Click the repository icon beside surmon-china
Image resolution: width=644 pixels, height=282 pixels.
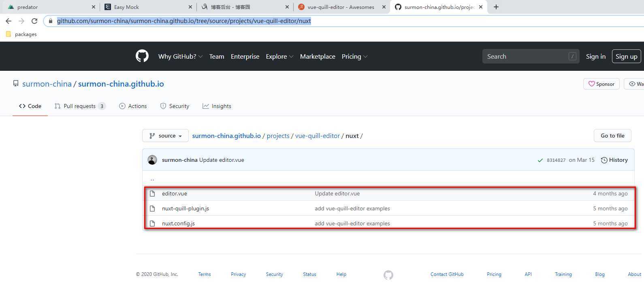click(16, 83)
